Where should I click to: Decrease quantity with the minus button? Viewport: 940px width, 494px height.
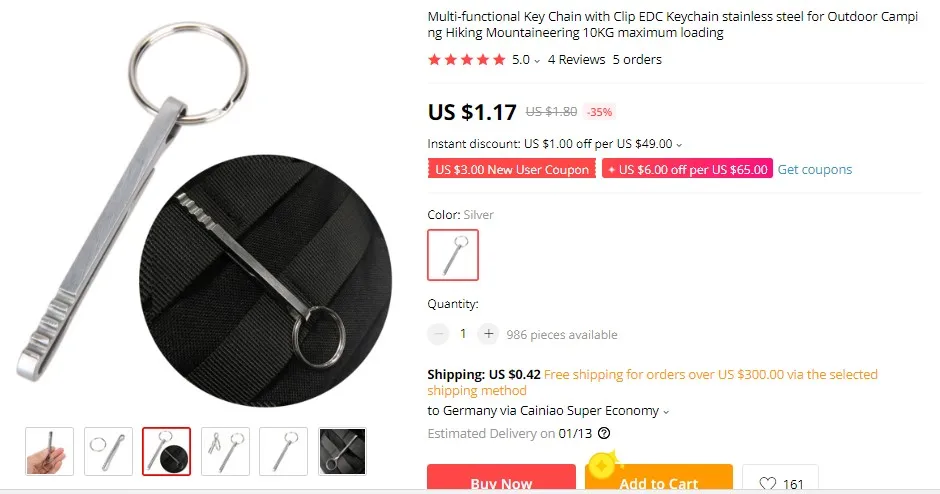point(438,334)
